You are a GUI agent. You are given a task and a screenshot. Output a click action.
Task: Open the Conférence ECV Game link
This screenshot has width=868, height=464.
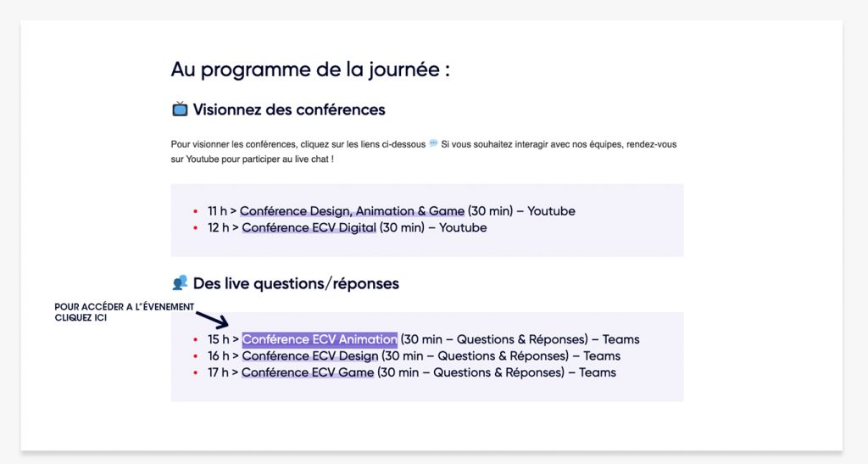pos(308,372)
